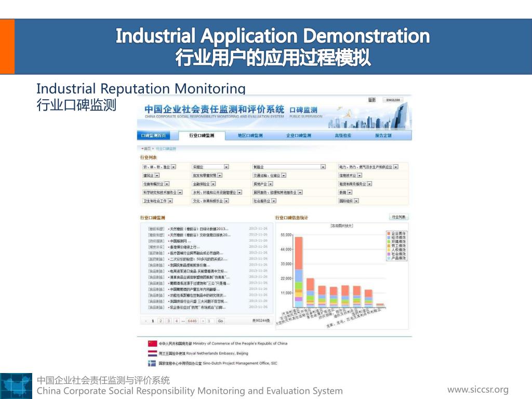This screenshot has width=532, height=399.
Task: Expand the 卫生和社会工作 dropdown
Action: coord(157,201)
